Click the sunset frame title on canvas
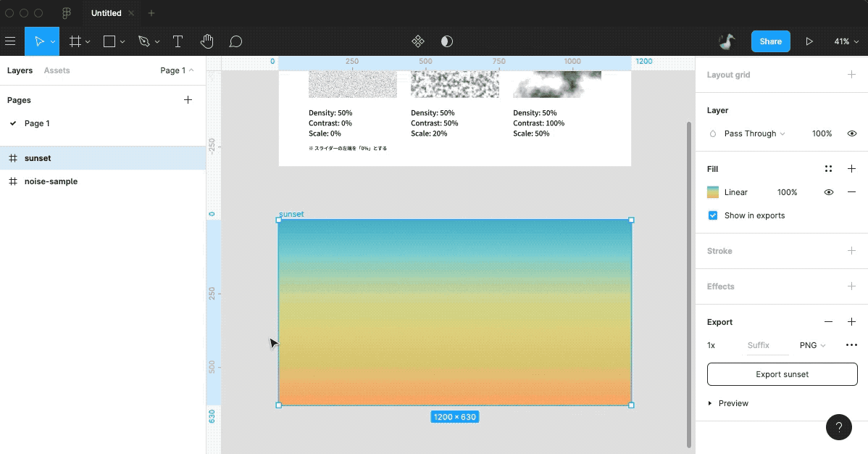Viewport: 868px width, 454px height. tap(291, 214)
